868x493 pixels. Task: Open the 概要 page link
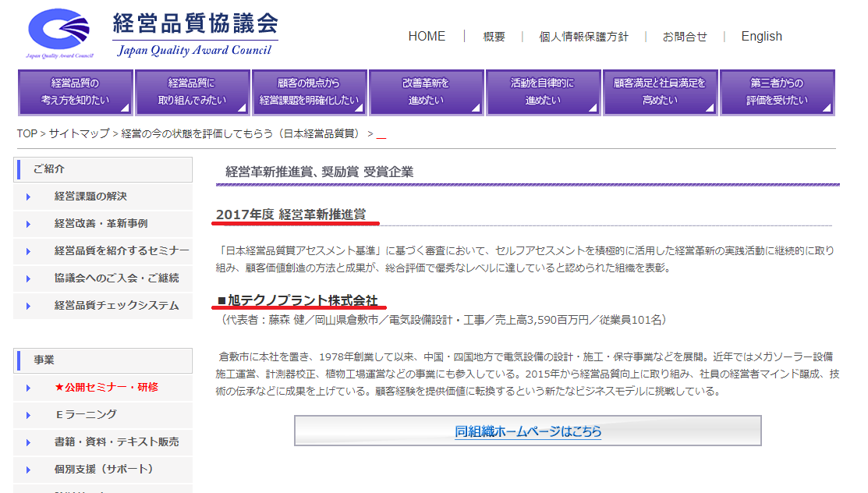[x=494, y=37]
